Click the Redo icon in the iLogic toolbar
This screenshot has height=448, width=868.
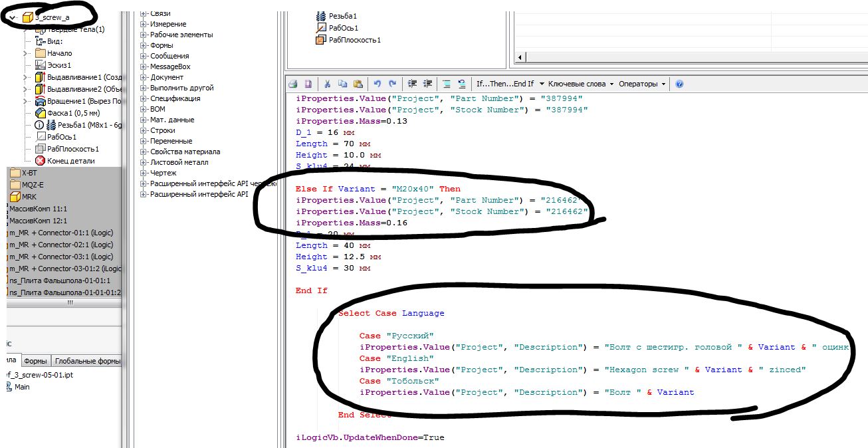392,83
